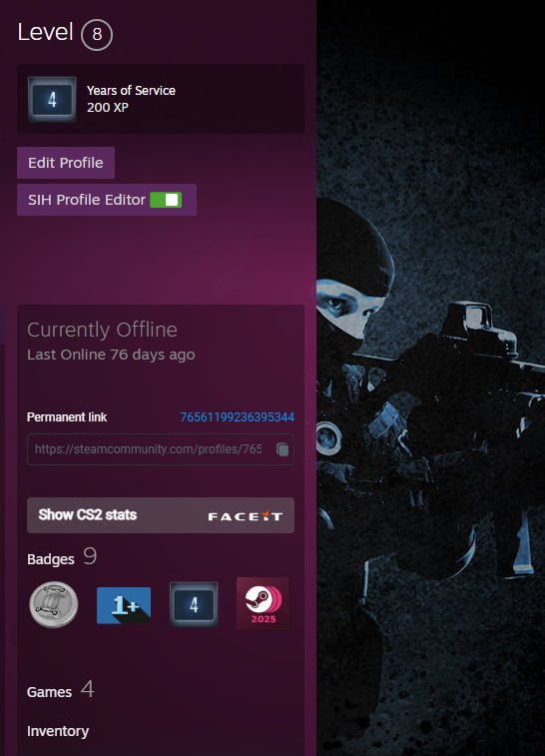Select the blue 1+ games badge
Screen dimensions: 545x756
(124, 605)
